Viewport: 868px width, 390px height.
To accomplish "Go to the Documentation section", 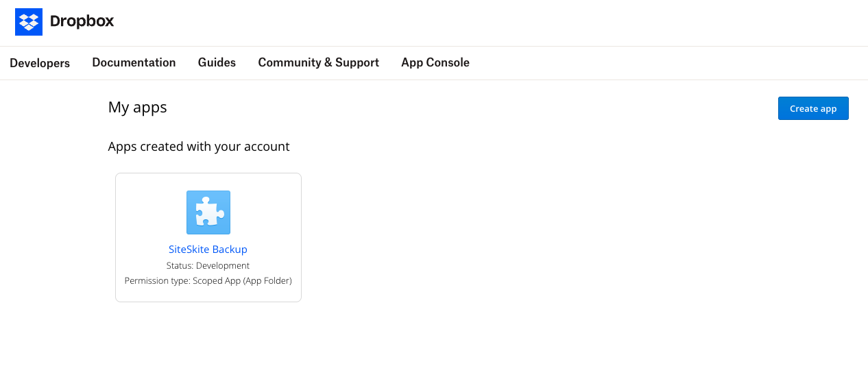I will [x=134, y=62].
